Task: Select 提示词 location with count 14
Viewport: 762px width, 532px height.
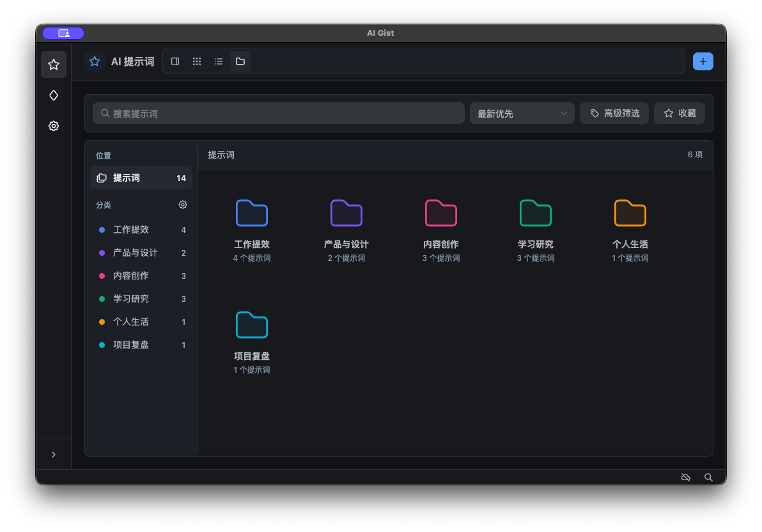Action: coord(141,178)
